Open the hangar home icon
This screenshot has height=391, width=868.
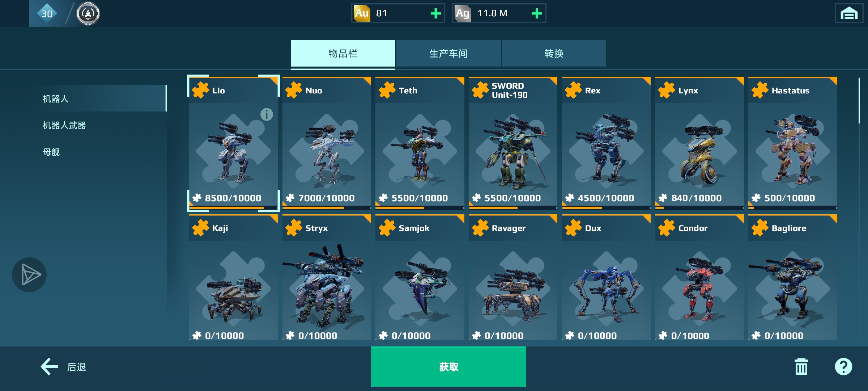point(849,14)
